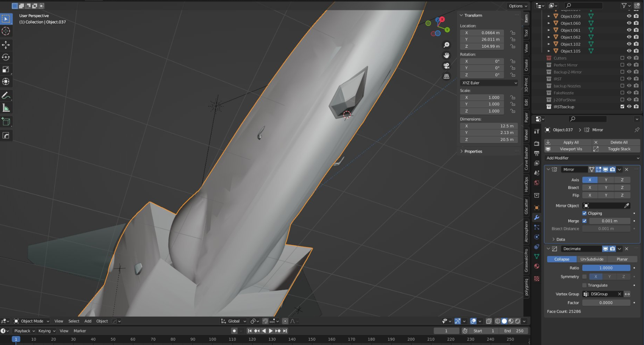This screenshot has width=644, height=345.
Task: Click the Delete All modifiers button
Action: [616, 142]
